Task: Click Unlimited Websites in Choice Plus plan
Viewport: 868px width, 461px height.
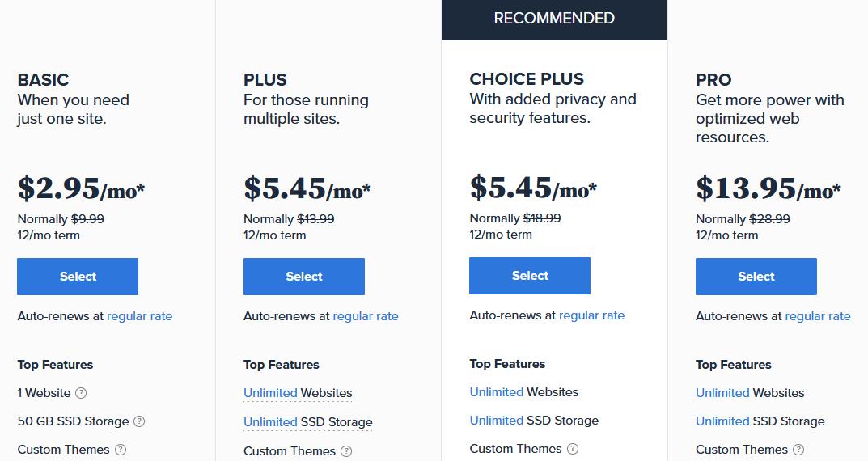Action: pos(523,392)
